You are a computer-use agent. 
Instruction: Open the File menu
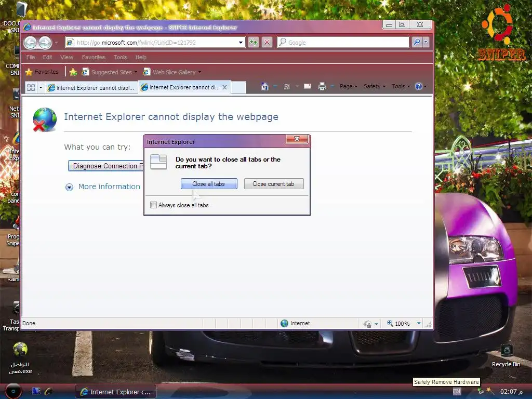tap(31, 57)
